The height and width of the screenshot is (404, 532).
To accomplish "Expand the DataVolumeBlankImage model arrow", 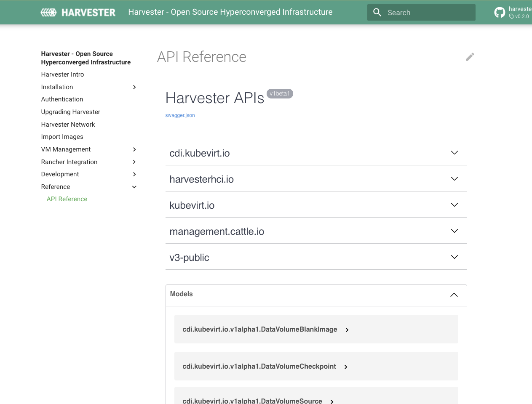I will (347, 330).
